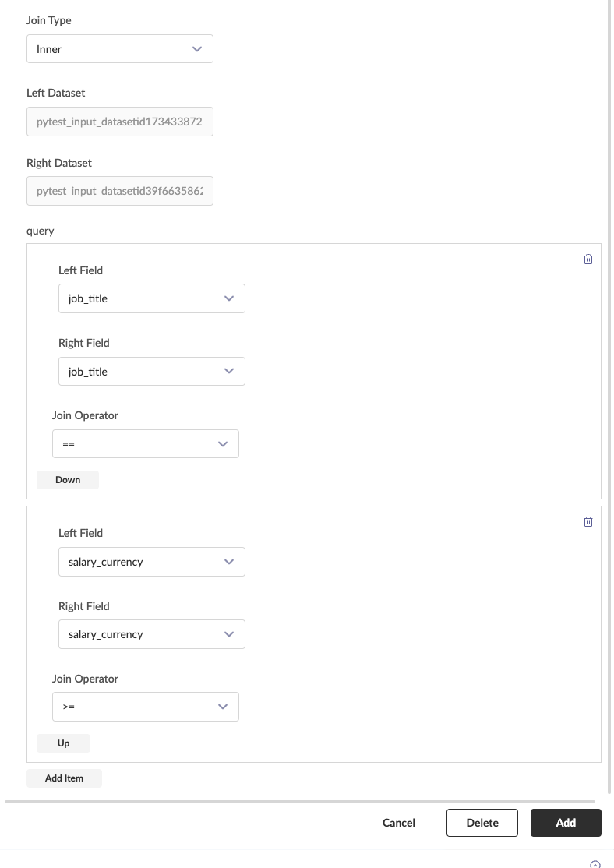Expand the first Left Field job_title dropdown

point(152,298)
